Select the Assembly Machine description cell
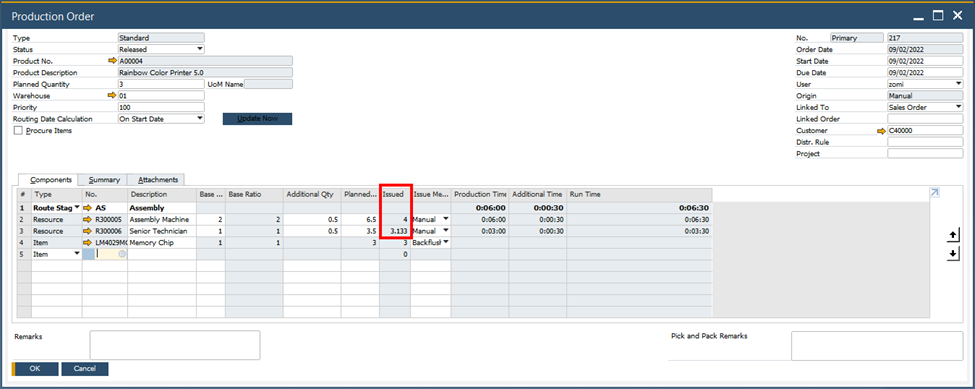Screen dimensions: 975x389 coord(162,219)
